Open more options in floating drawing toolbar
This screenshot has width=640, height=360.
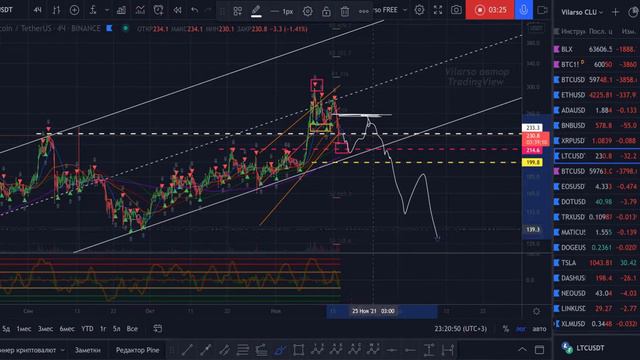pyautogui.click(x=363, y=11)
